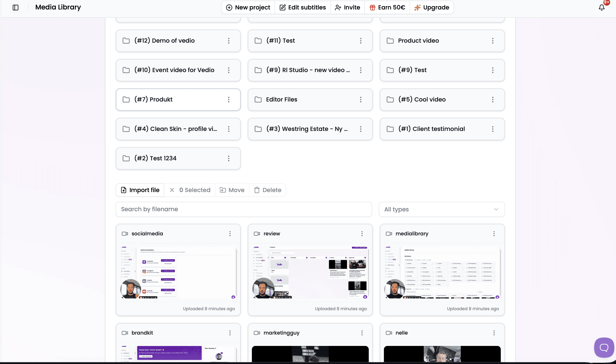Expand the All types filter dropdown

[442, 209]
